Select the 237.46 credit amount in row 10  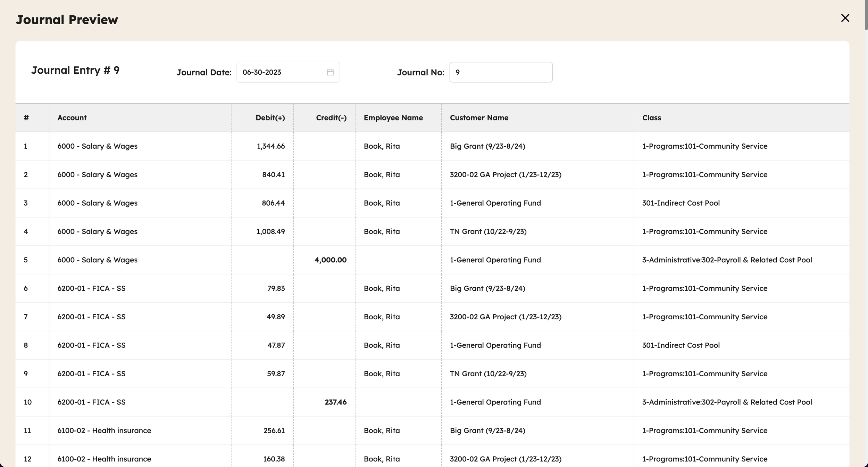click(x=335, y=402)
